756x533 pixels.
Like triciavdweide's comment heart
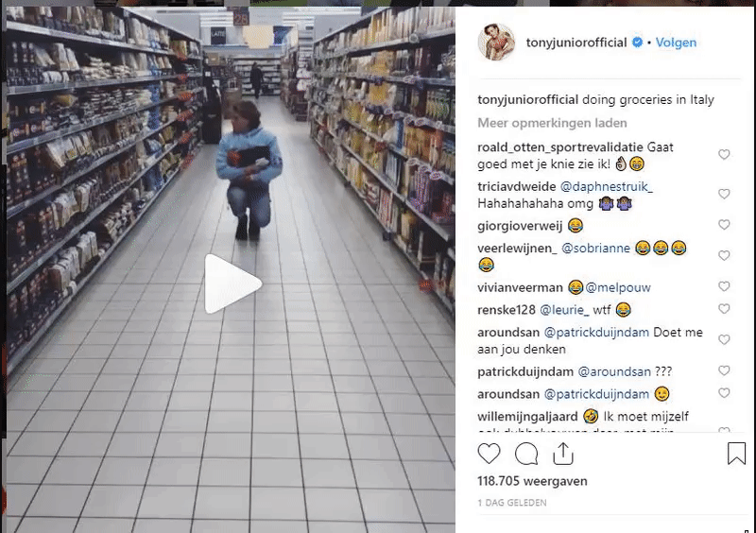(x=724, y=194)
